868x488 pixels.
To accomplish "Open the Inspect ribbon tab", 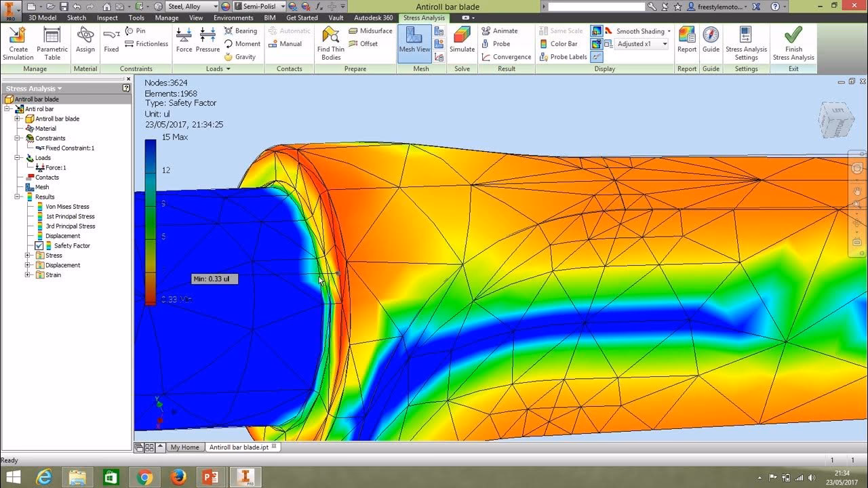I will 107,18.
